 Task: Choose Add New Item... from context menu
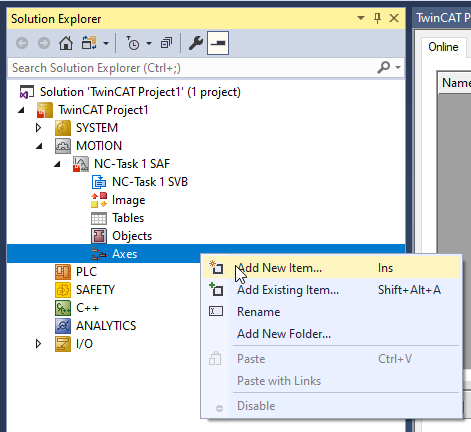coord(332,268)
